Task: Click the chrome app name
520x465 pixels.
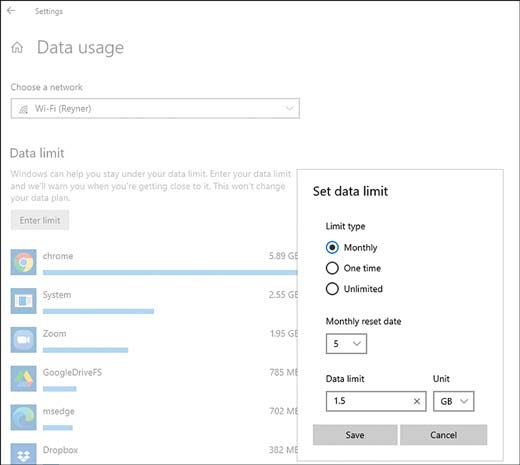Action: point(58,256)
